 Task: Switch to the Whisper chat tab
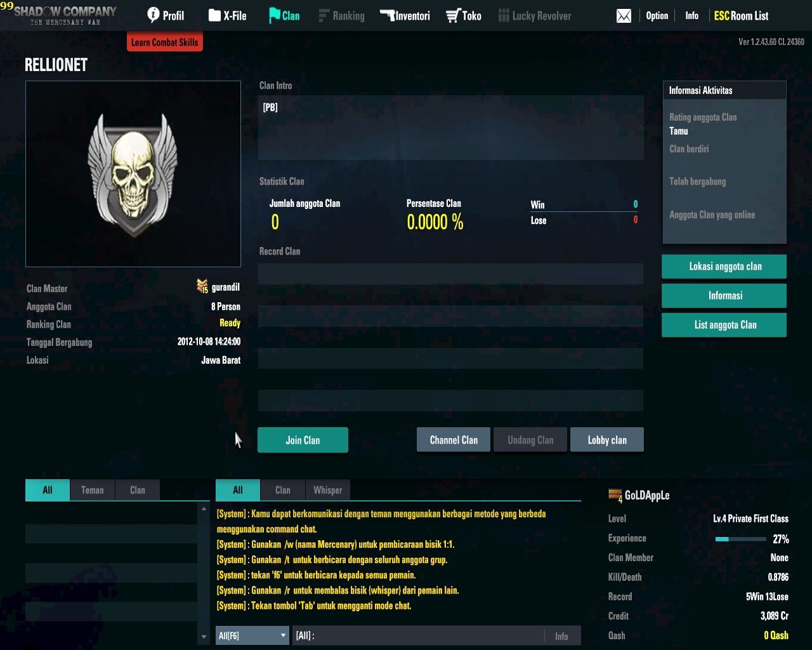pyautogui.click(x=328, y=490)
